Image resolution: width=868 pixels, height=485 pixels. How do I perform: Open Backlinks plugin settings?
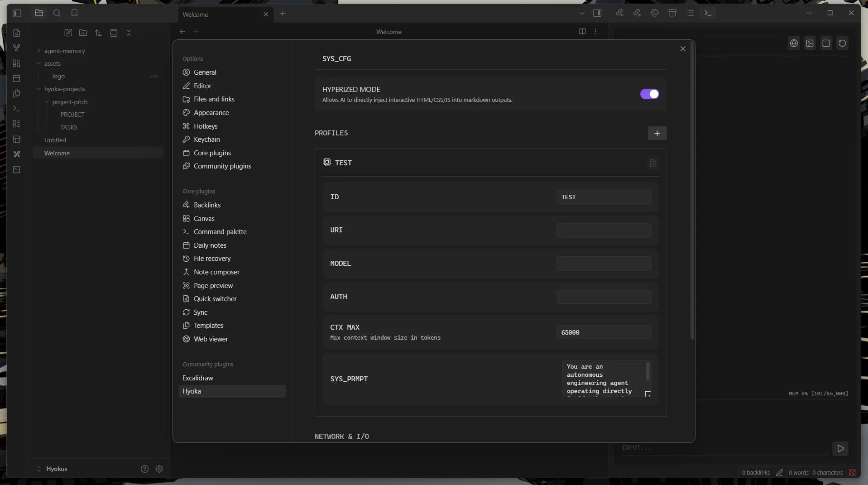(x=232, y=205)
